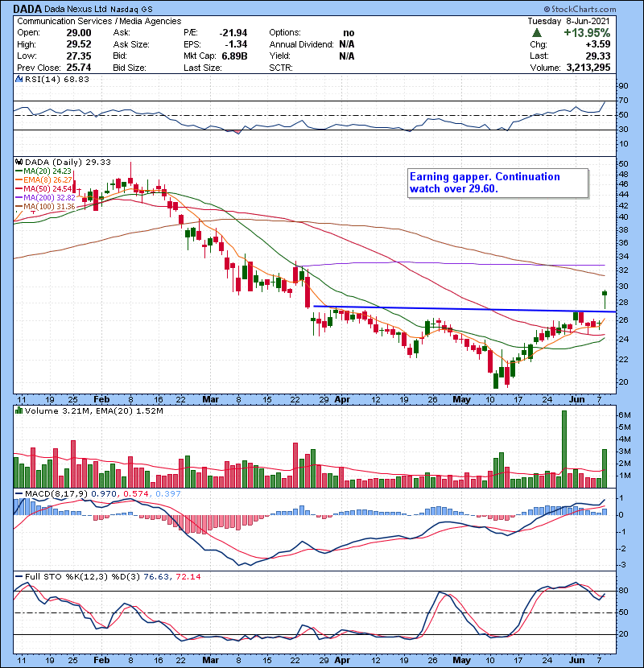Click the blue horizontal resistance trendline
644x668 pixels.
pyautogui.click(x=464, y=309)
